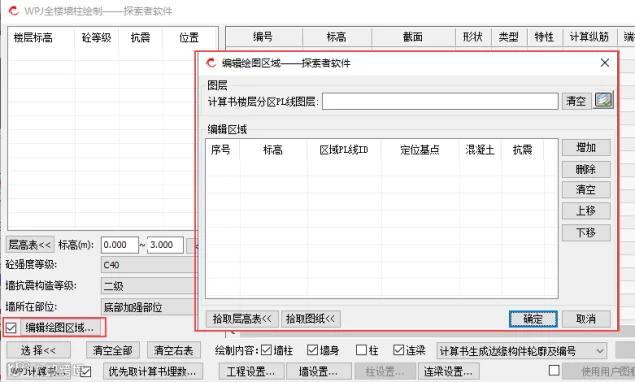
Task: Expand the 层高表<< button
Action: click(x=30, y=245)
